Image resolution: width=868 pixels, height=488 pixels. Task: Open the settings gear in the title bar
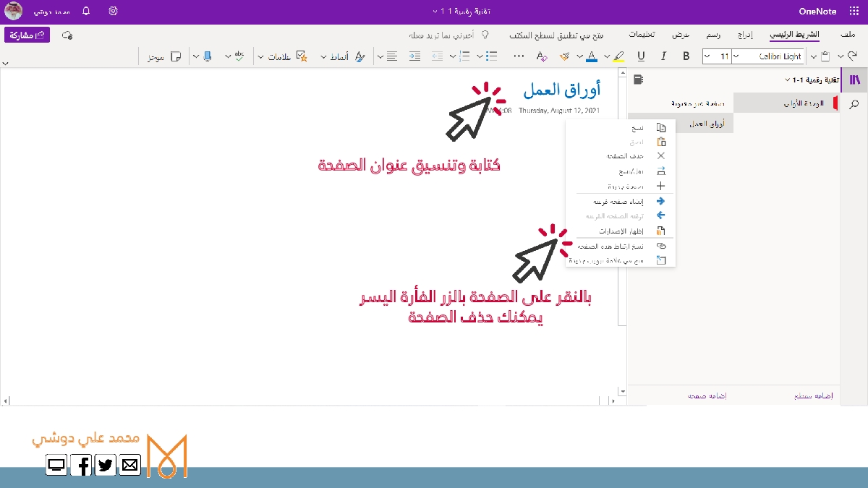pyautogui.click(x=113, y=12)
